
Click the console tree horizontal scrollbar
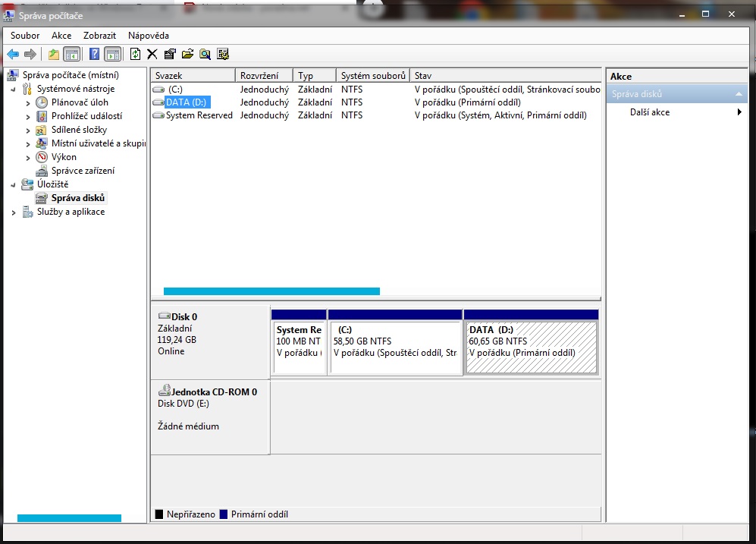[x=70, y=518]
